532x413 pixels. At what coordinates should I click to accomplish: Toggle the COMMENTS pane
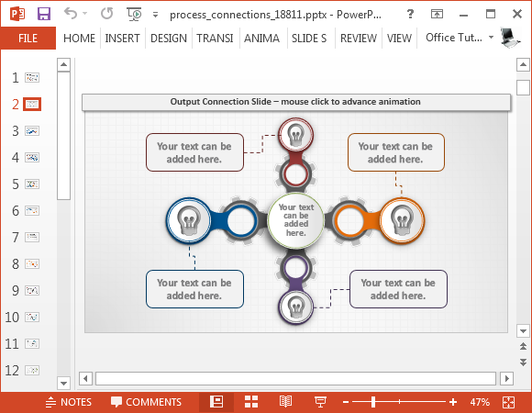146,402
